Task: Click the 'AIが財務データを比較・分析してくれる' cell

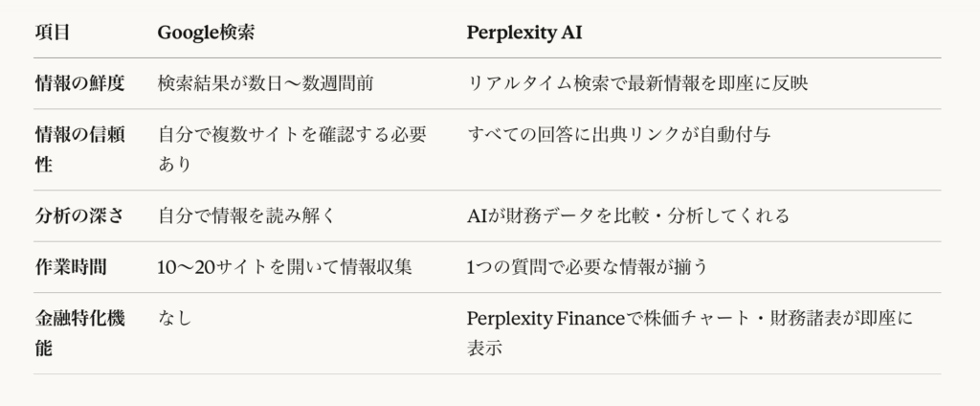Action: [628, 215]
